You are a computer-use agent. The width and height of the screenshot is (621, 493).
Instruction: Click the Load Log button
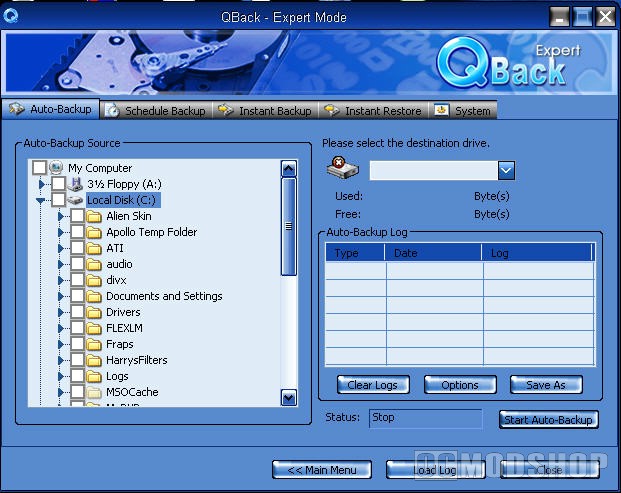coord(435,470)
